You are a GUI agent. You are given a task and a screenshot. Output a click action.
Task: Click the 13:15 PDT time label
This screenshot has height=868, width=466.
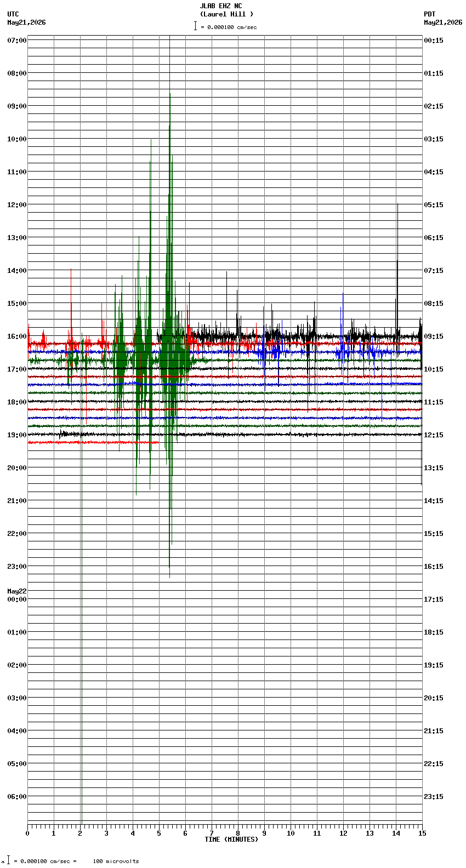point(434,468)
